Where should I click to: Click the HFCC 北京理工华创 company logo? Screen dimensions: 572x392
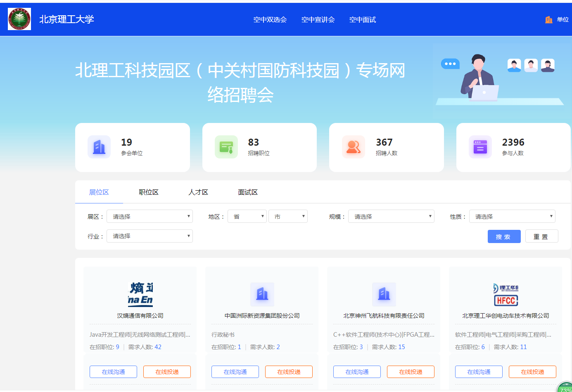click(506, 294)
